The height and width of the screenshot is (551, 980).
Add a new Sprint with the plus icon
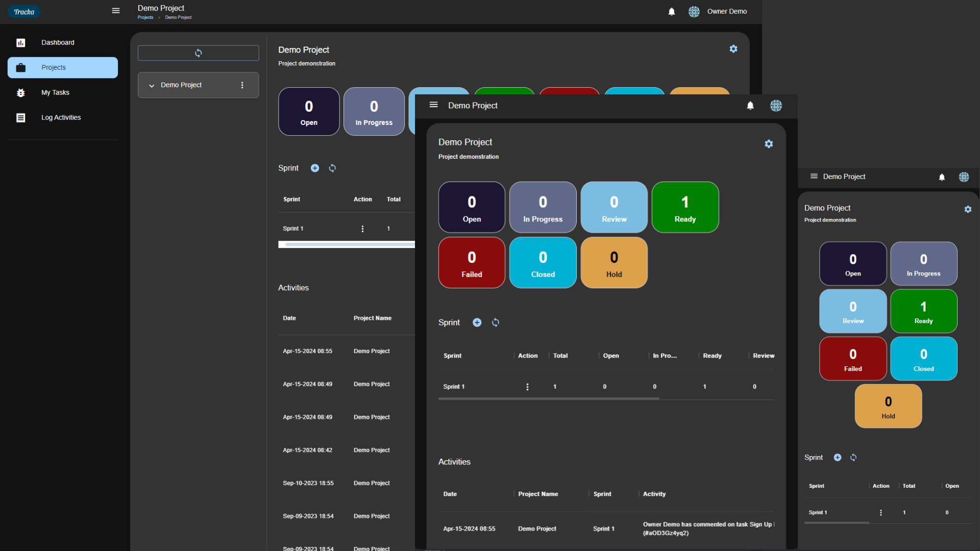pyautogui.click(x=314, y=168)
